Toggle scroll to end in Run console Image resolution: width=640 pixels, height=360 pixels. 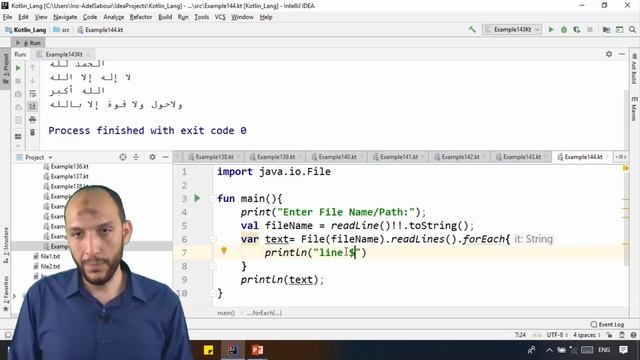[32, 107]
